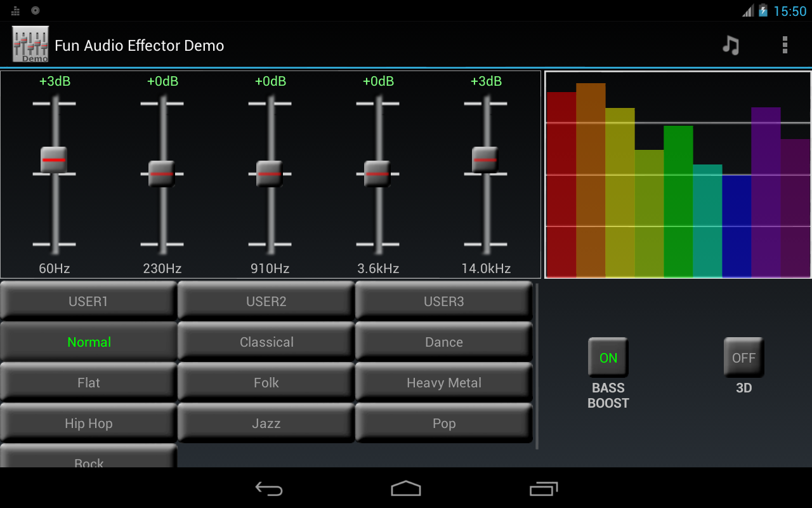Open the recent apps button
812x508 pixels.
(544, 488)
